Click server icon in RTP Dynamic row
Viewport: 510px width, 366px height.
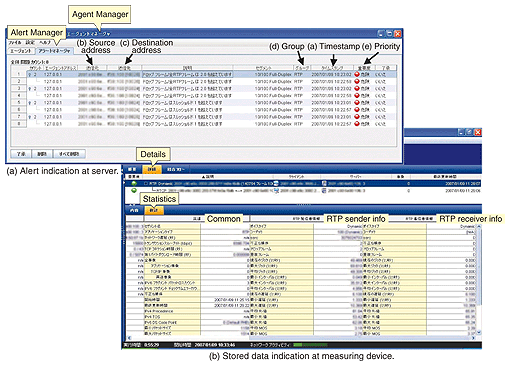[324, 183]
